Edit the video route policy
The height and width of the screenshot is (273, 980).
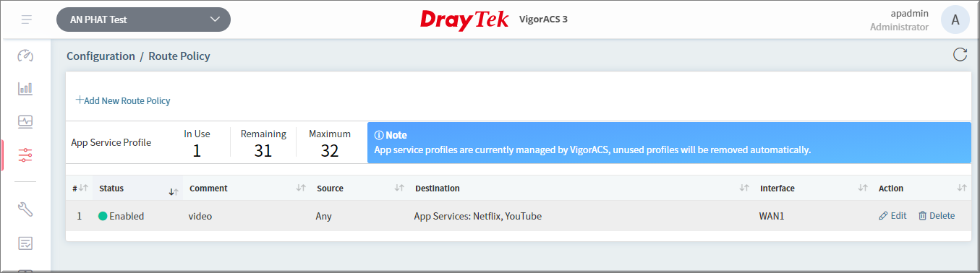pos(892,215)
